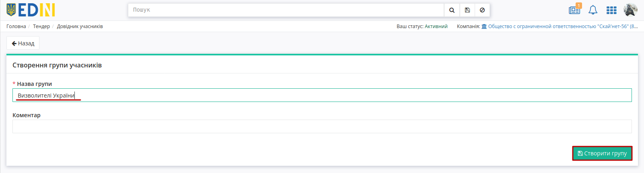Open the apps grid menu

(611, 10)
